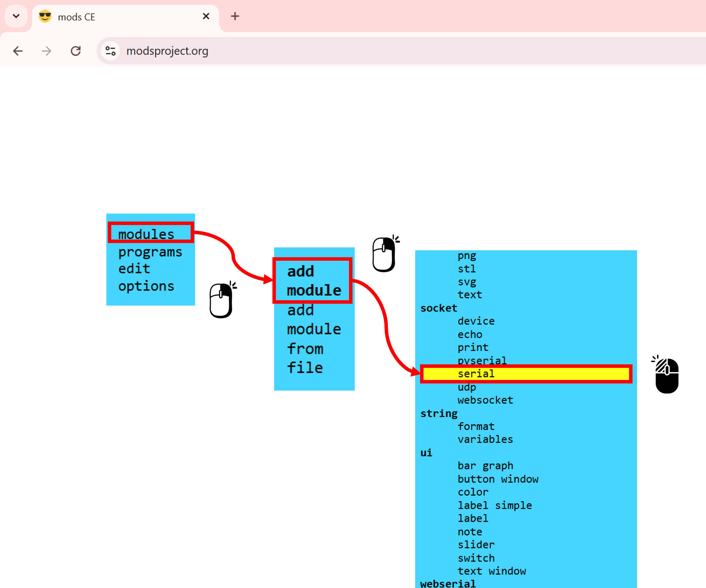Screen dimensions: 706x588
Task: Select the websocket module
Action: tap(485, 400)
